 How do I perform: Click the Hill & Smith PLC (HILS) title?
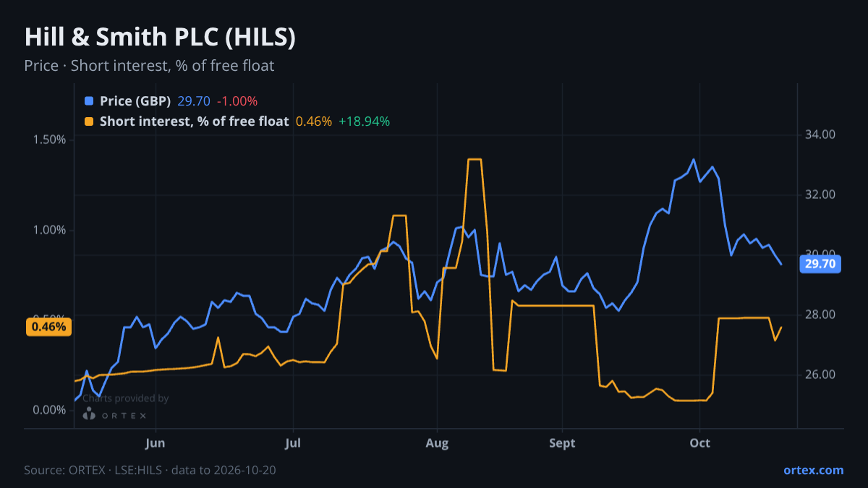[x=160, y=38]
